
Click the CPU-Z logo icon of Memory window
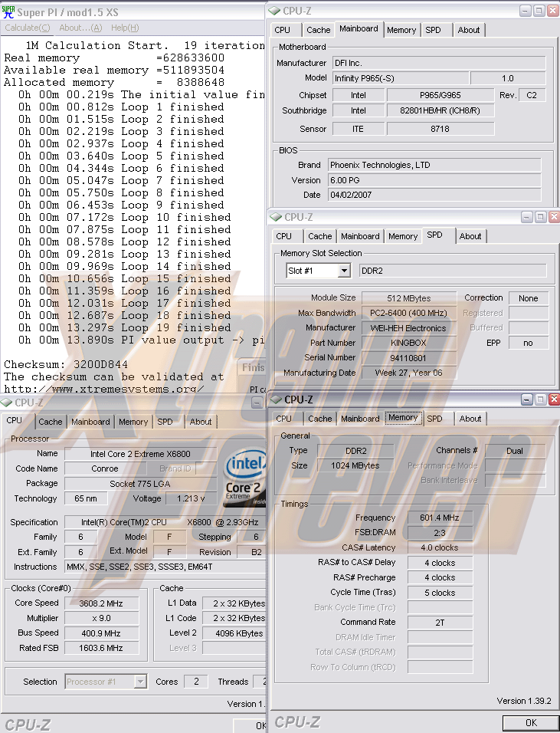coord(276,399)
